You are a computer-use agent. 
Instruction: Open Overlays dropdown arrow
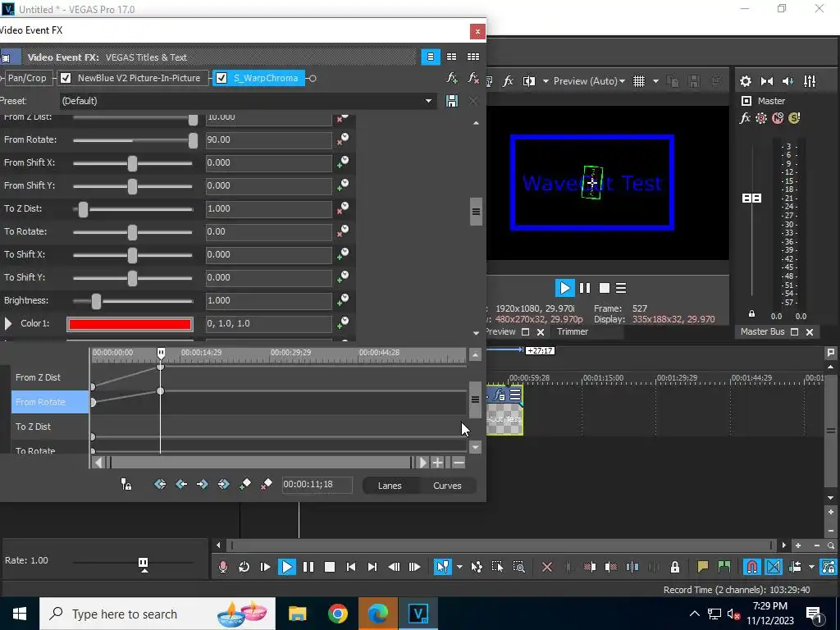[655, 81]
